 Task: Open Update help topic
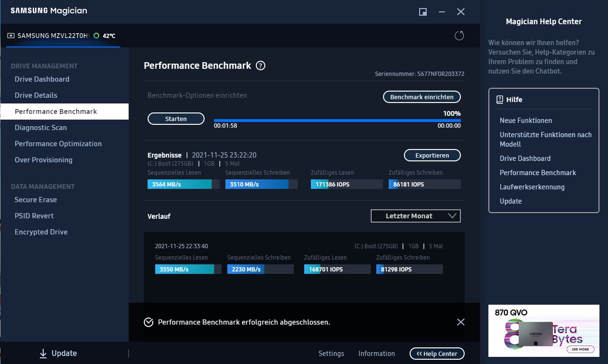coord(511,201)
